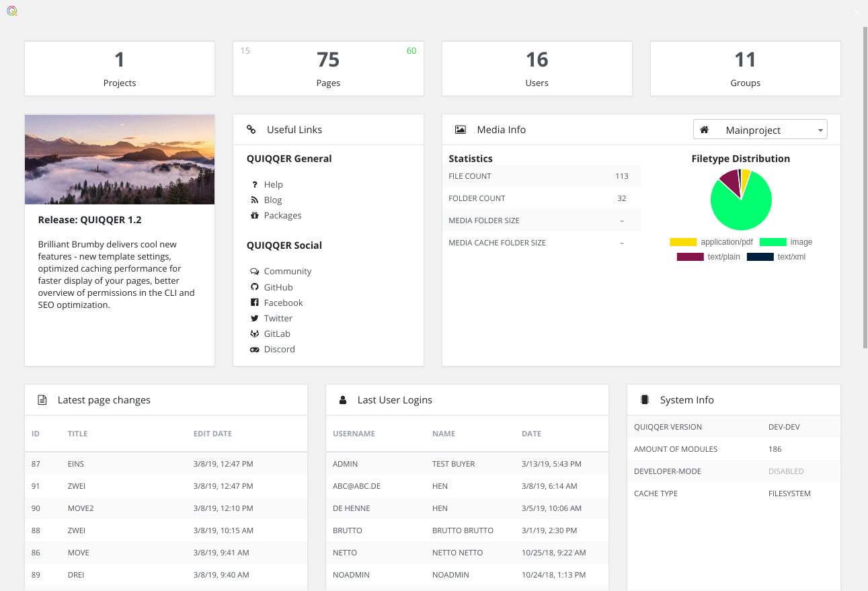Click the Groups count card showing 11
This screenshot has width=868, height=591.
[745, 69]
